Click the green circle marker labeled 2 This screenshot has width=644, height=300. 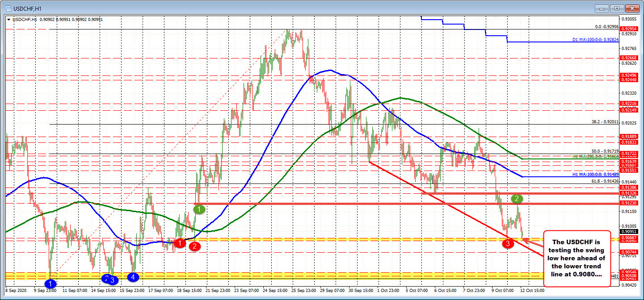[517, 198]
